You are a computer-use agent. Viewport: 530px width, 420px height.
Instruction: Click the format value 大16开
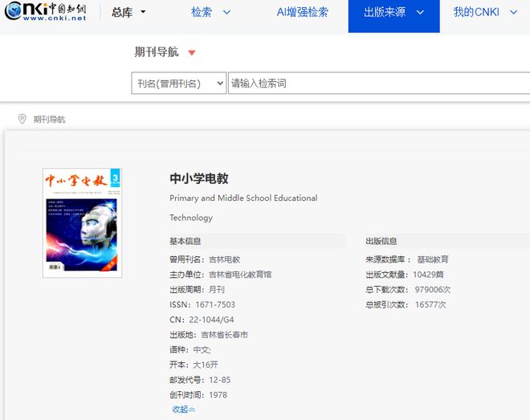point(205,365)
